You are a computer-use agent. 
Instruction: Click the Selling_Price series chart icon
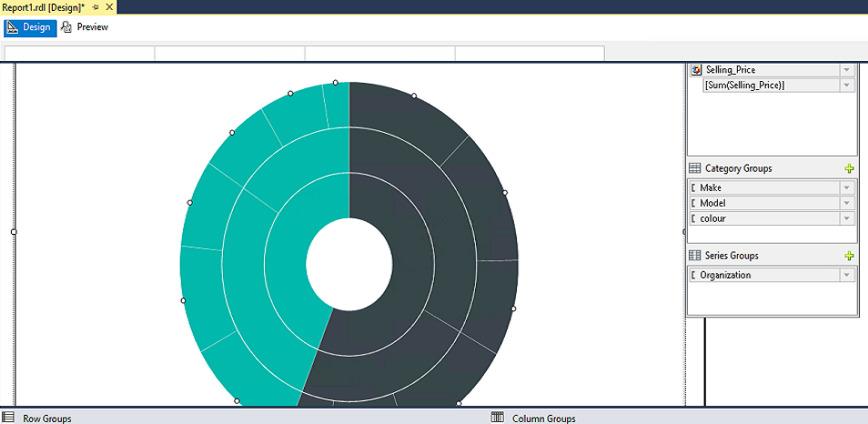click(697, 70)
